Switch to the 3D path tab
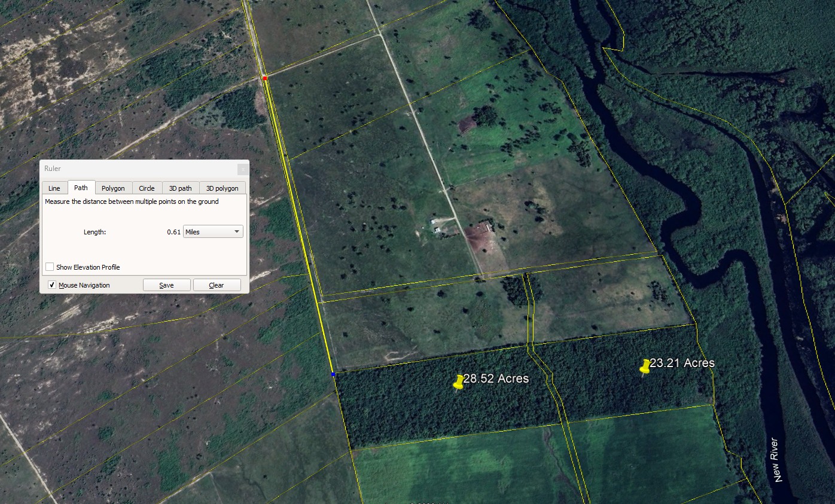Viewport: 835px width, 504px height. [180, 188]
